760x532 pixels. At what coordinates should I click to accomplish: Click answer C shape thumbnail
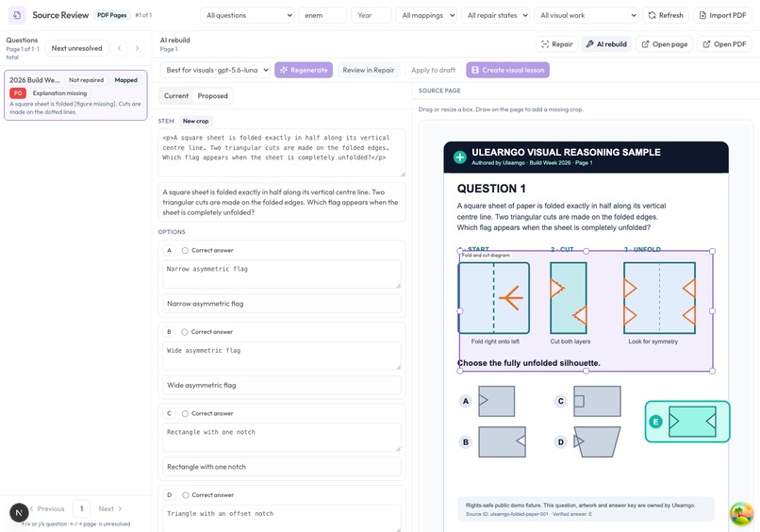coord(597,401)
